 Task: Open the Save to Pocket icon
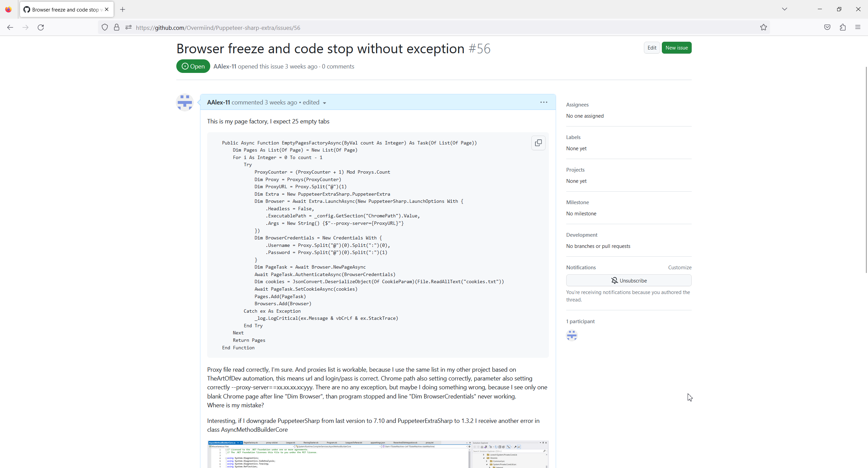coord(827,27)
